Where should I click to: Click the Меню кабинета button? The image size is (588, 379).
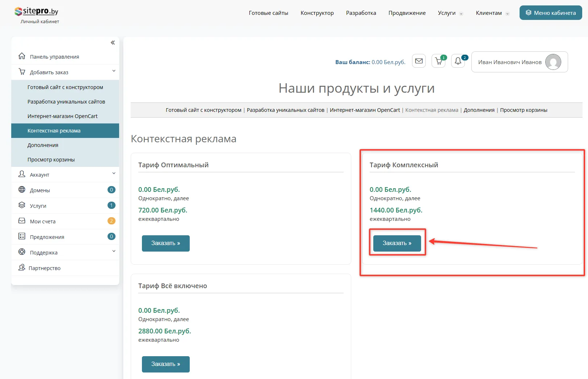pyautogui.click(x=551, y=13)
